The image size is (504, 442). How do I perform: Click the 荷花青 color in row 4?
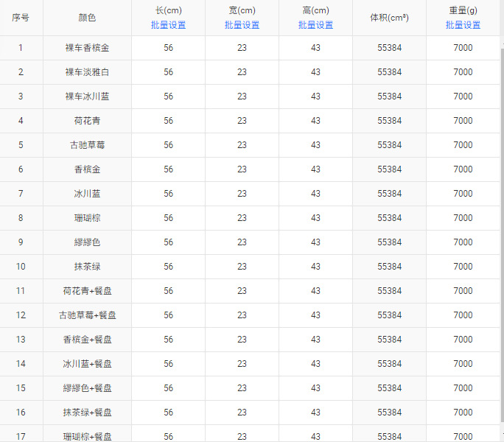[x=87, y=121]
